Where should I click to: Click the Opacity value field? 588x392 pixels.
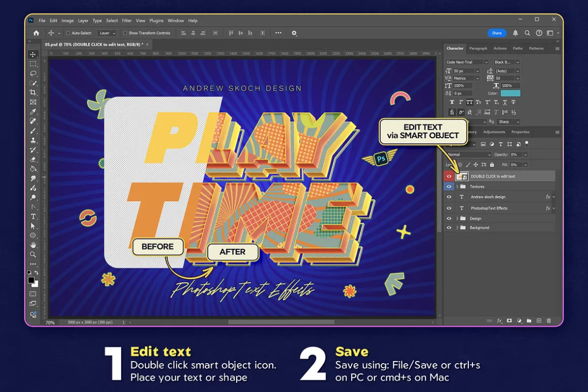(x=516, y=154)
